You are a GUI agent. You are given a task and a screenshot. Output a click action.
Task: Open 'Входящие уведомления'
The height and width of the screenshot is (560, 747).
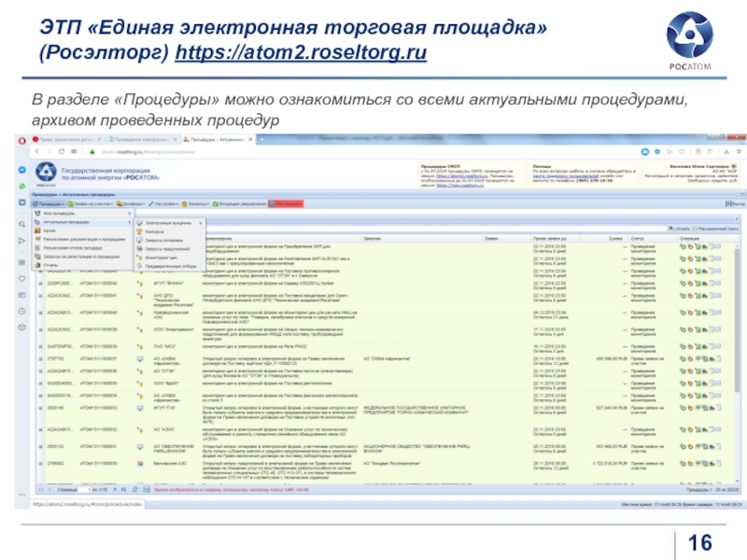point(240,203)
